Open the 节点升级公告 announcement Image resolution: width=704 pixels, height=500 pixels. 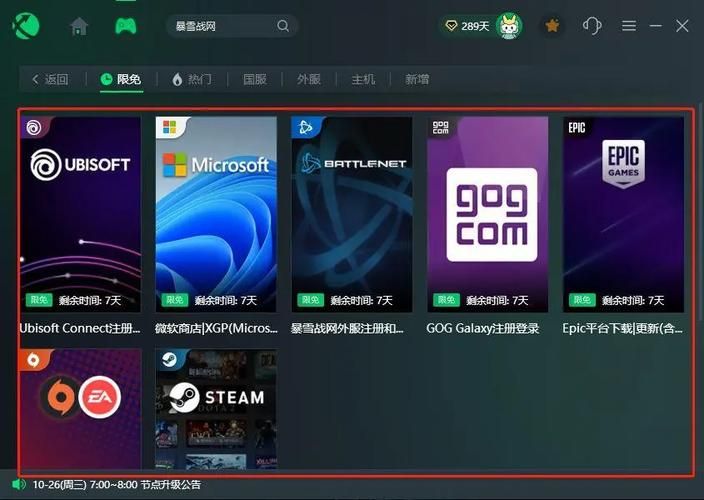tap(117, 485)
